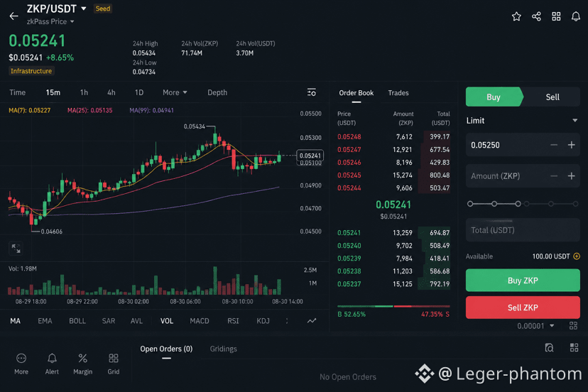The image size is (588, 392).
Task: Open Alert in the bottom bar
Action: click(52, 364)
